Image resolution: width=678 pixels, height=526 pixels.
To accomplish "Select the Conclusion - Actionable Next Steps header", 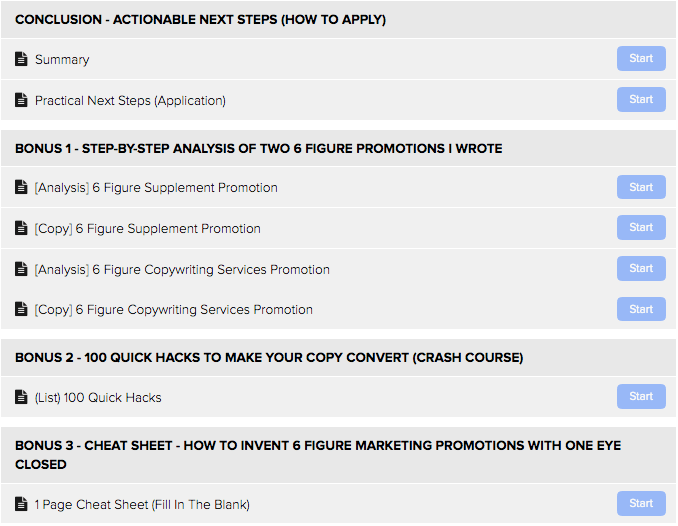I will coord(338,19).
